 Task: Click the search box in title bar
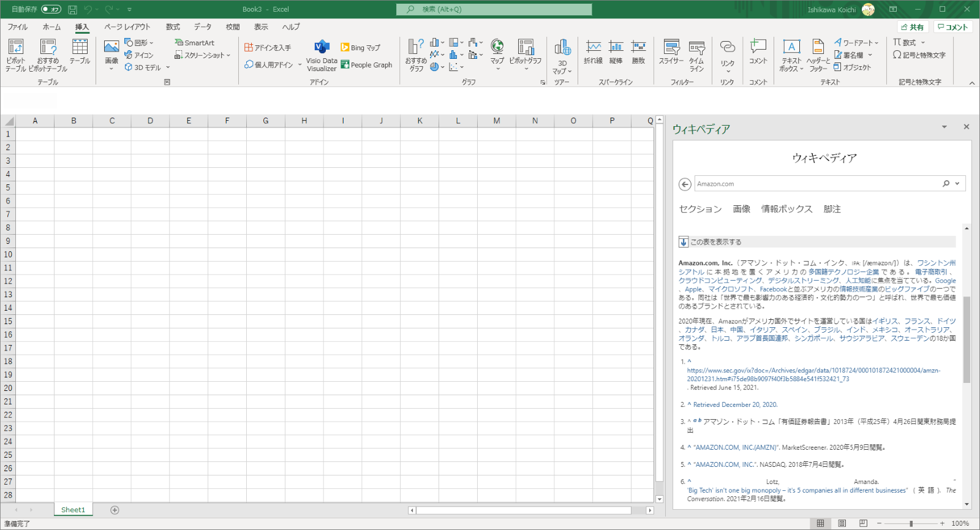[494, 9]
